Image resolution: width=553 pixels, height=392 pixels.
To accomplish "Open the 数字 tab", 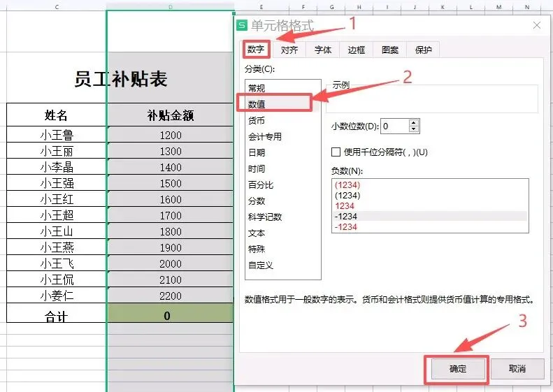I will click(x=256, y=50).
